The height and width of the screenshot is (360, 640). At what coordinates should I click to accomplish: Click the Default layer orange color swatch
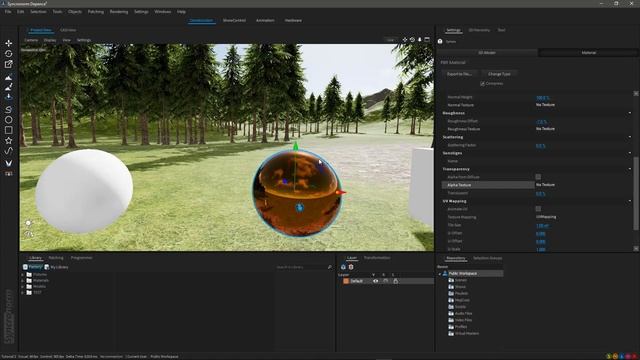click(346, 281)
